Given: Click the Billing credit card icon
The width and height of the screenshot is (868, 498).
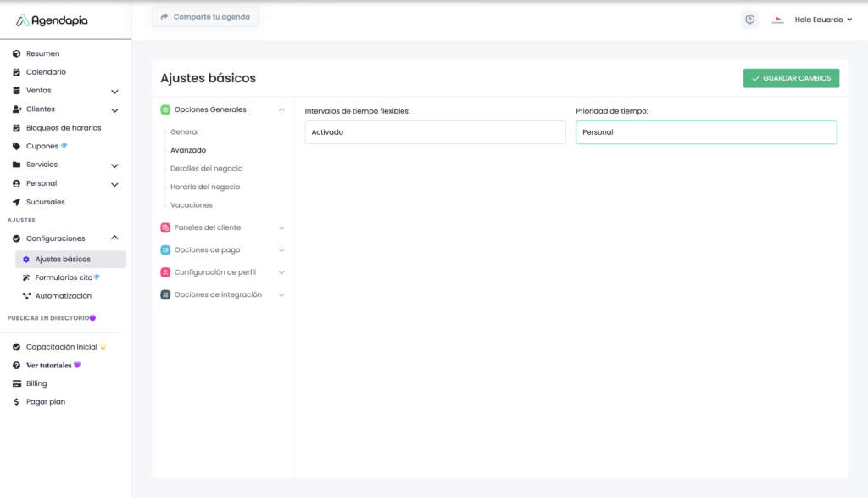Looking at the screenshot, I should pos(17,383).
